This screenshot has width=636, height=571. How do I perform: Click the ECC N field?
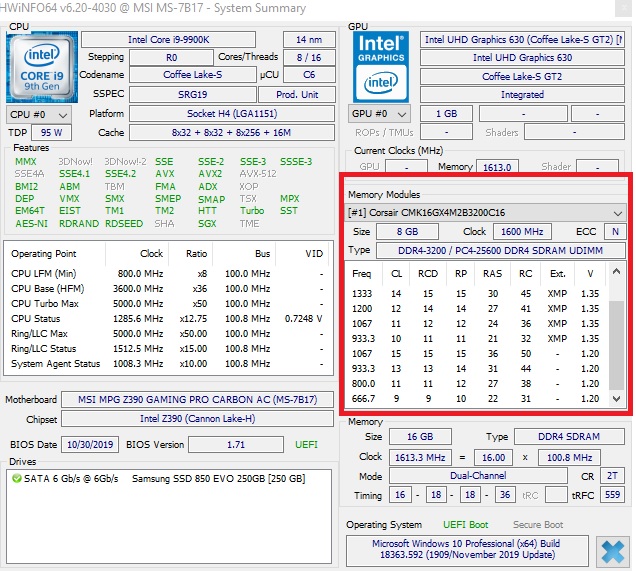pos(615,232)
